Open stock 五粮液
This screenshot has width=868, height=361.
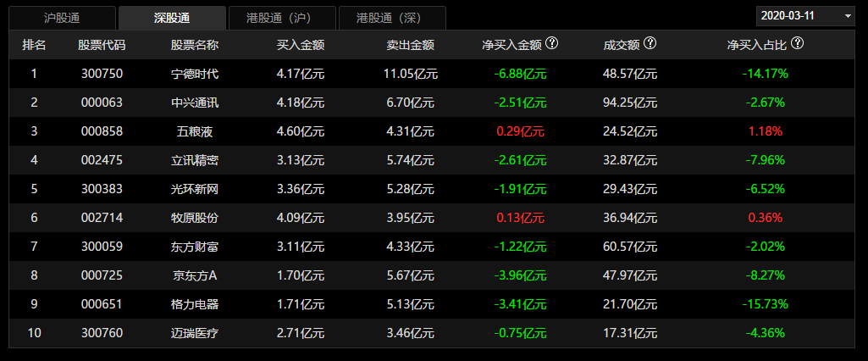[195, 131]
